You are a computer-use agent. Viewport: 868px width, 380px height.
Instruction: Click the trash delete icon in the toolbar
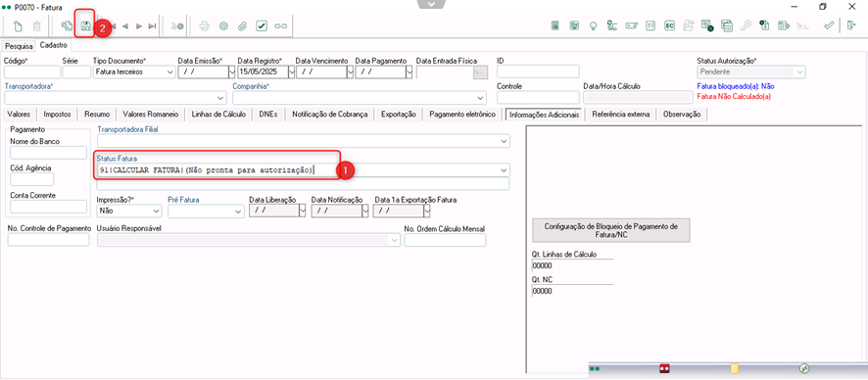pyautogui.click(x=37, y=25)
